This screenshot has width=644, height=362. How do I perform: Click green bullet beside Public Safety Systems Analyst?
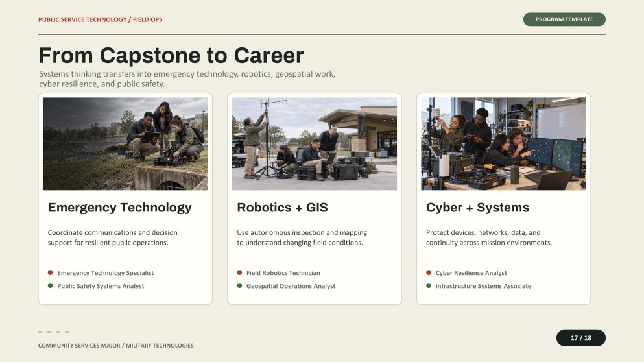click(x=50, y=285)
